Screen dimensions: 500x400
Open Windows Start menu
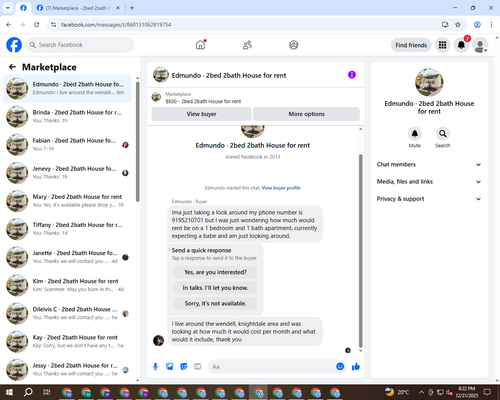pos(9,392)
